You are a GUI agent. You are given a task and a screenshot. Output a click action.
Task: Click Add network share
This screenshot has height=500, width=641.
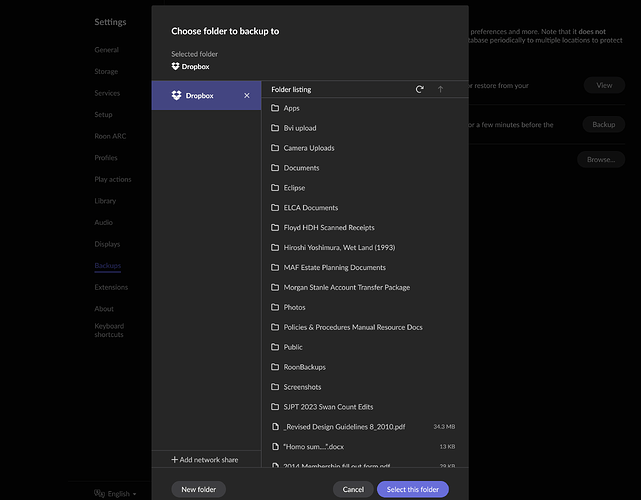(x=205, y=460)
